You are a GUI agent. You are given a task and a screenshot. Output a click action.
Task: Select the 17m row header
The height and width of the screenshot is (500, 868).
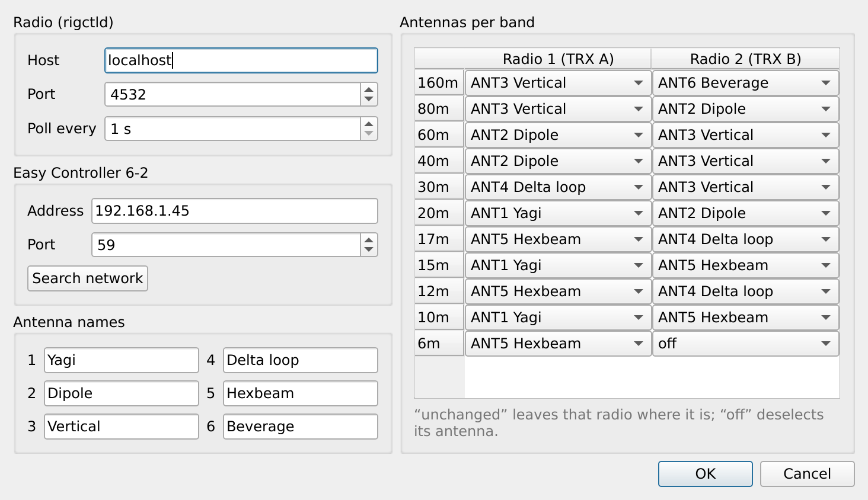pos(439,239)
